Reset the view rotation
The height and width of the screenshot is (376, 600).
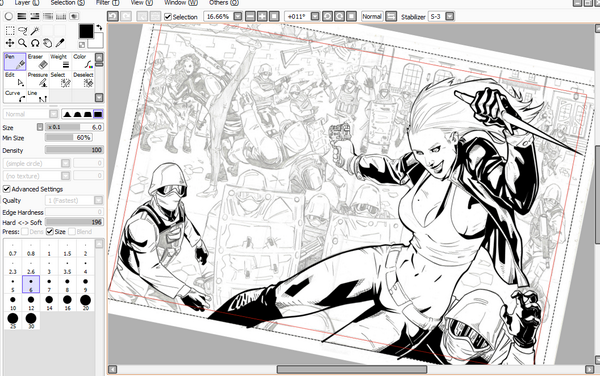tap(351, 16)
